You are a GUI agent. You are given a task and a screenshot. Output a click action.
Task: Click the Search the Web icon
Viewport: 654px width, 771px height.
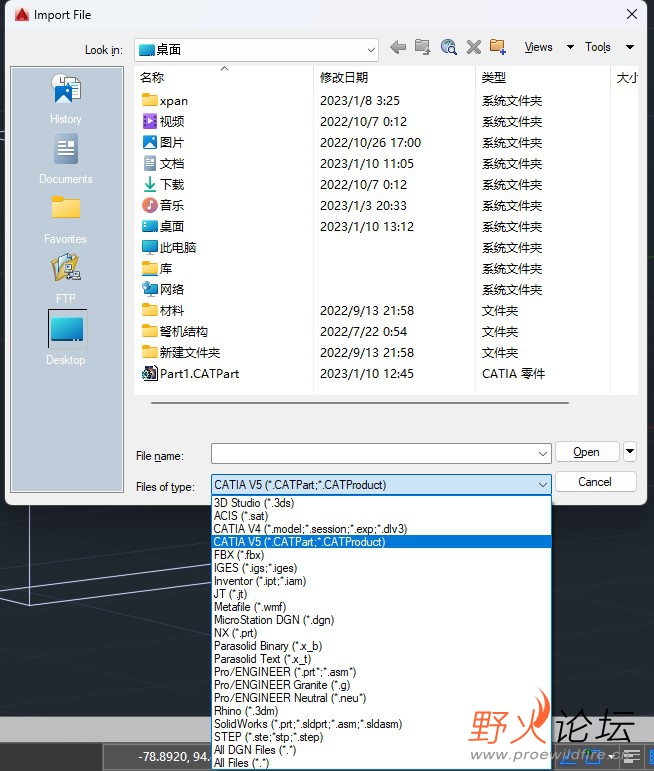(x=448, y=47)
